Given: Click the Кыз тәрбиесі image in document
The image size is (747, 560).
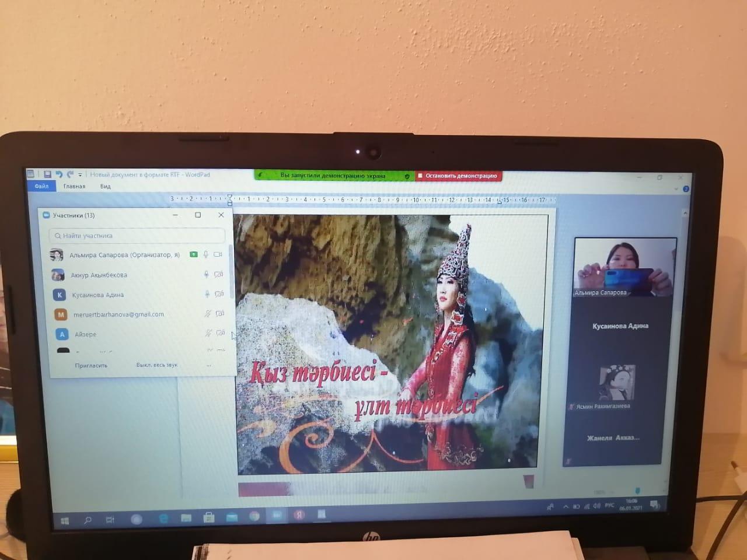Looking at the screenshot, I should point(391,343).
